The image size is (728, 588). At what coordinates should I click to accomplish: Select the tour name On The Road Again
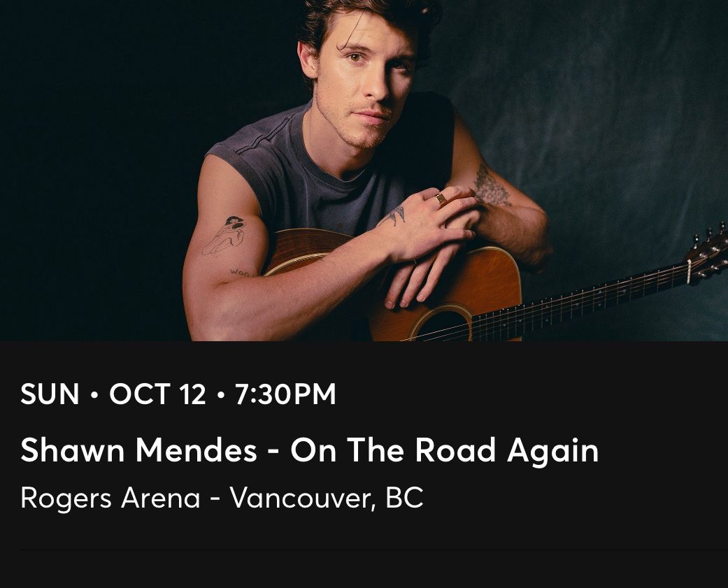click(445, 451)
